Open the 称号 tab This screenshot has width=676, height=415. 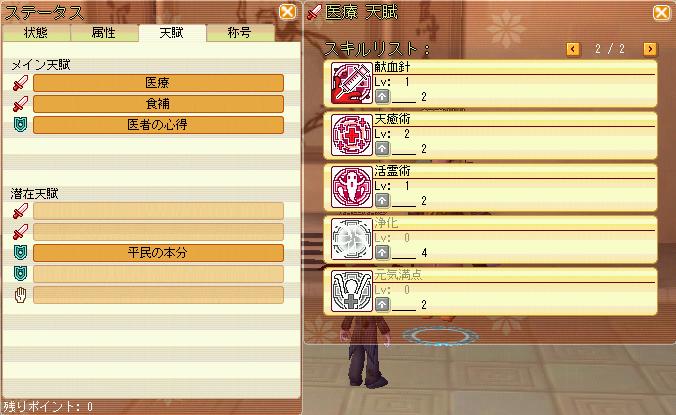pos(240,33)
